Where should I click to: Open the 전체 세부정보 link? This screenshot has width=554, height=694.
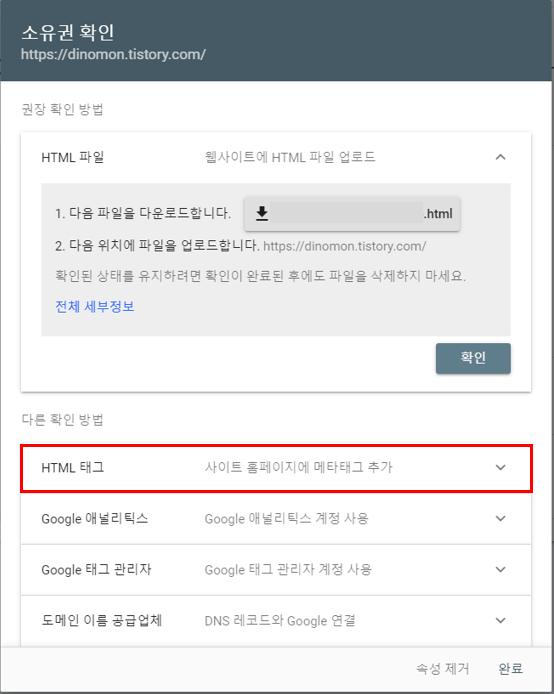tap(95, 306)
